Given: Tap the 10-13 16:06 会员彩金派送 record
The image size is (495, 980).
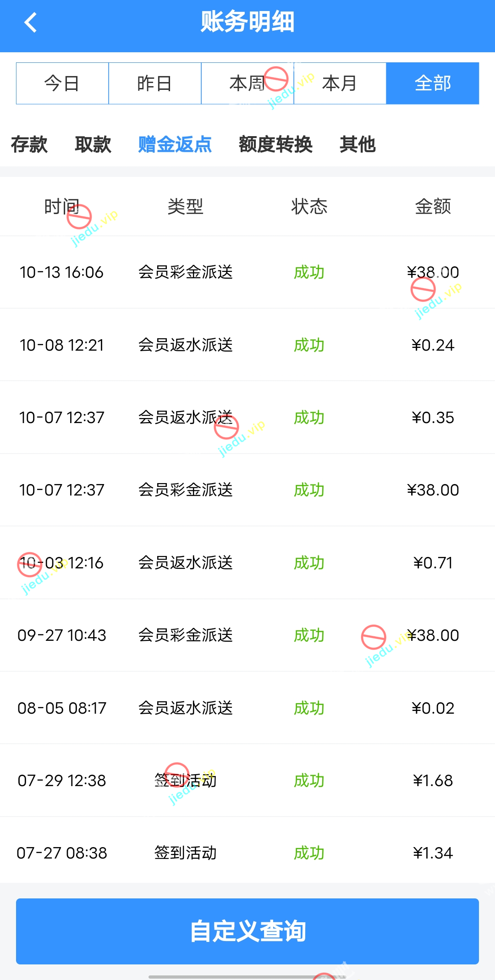Looking at the screenshot, I should pos(247,272).
